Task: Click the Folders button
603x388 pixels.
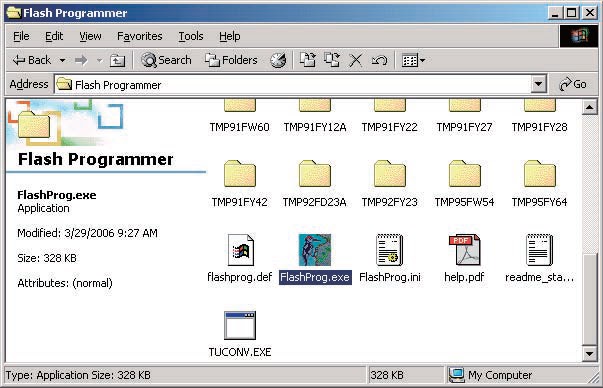Action: pos(231,60)
